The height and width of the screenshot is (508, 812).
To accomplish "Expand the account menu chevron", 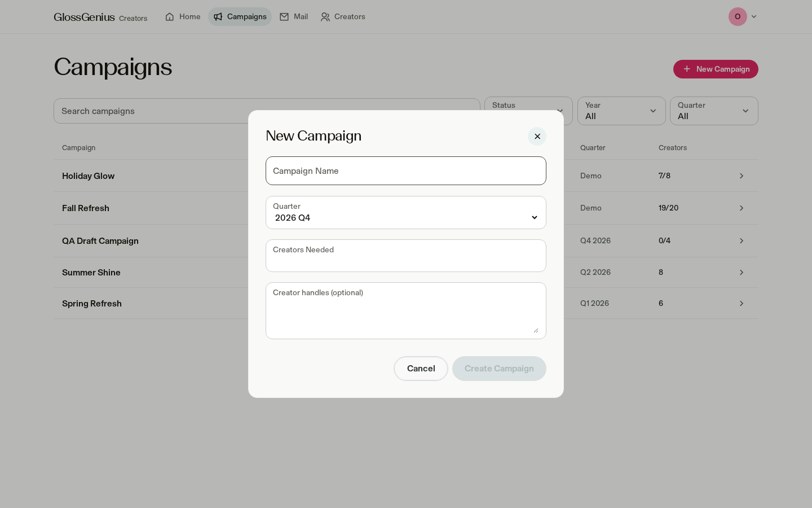I will (754, 17).
